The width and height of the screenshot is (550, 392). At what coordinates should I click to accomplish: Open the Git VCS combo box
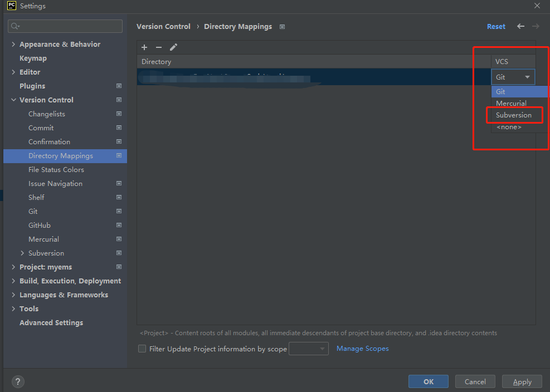[x=513, y=77]
